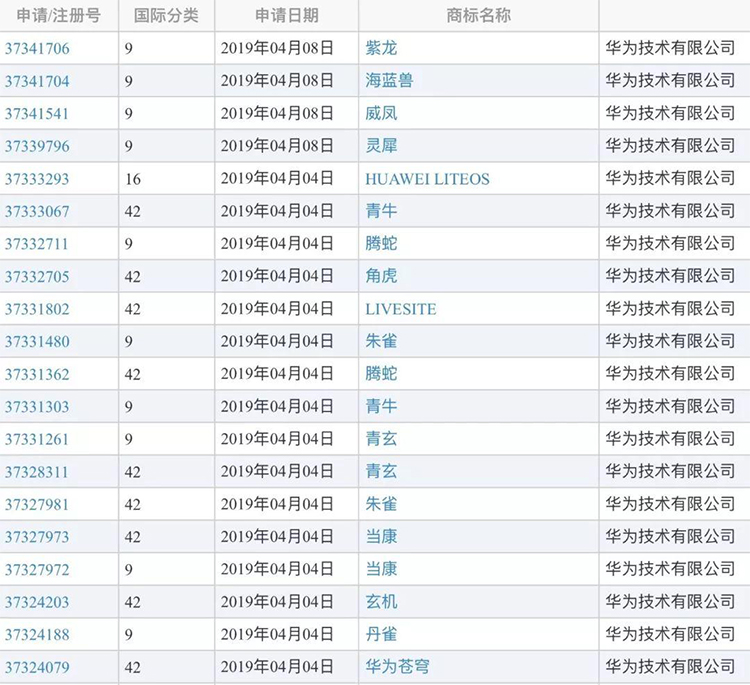Open application number 37341706
This screenshot has width=750, height=685.
[x=37, y=48]
